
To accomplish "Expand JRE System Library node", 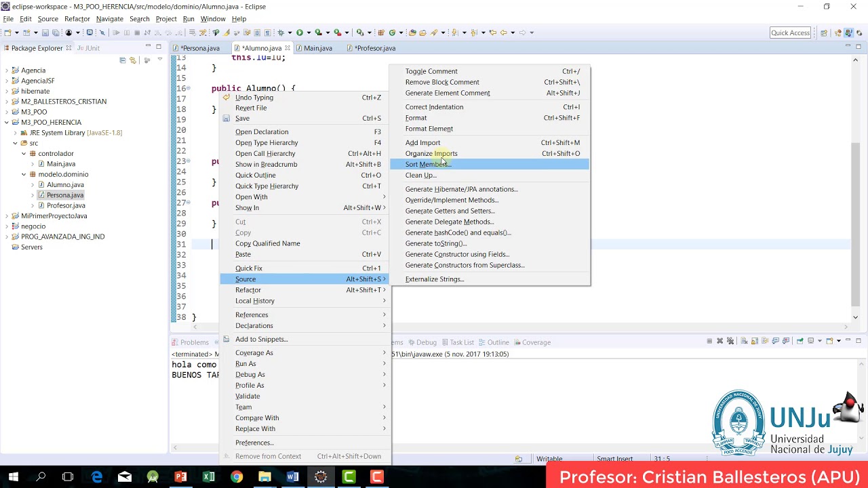I will tap(16, 133).
